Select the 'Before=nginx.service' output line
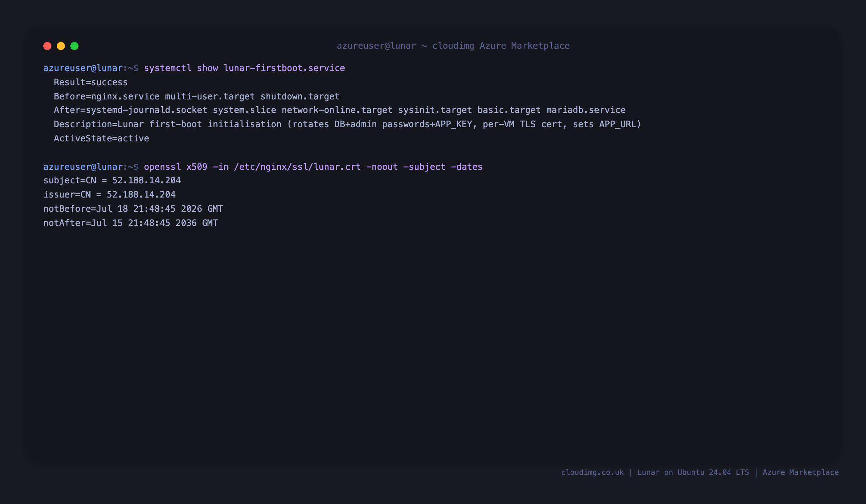 coord(197,96)
